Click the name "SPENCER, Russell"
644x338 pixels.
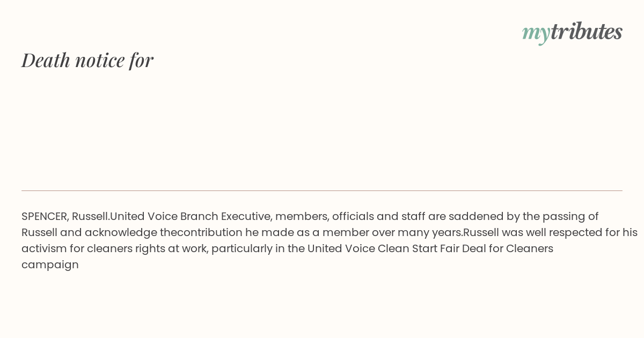click(x=64, y=216)
